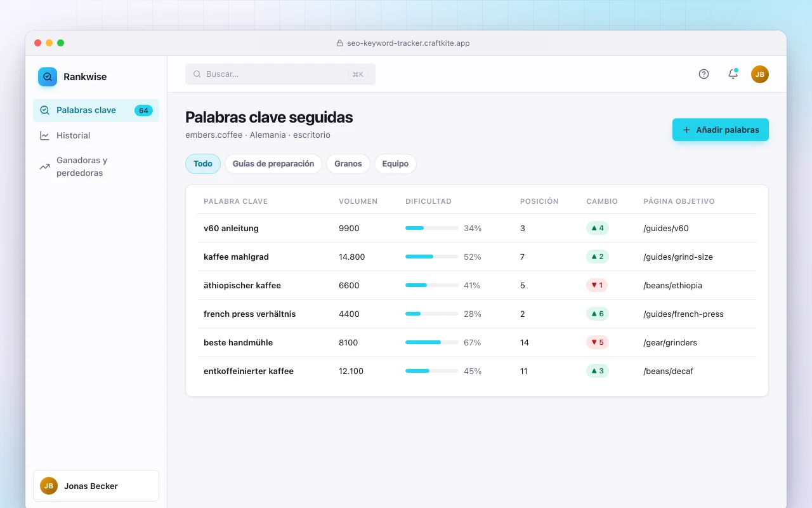This screenshot has height=508, width=812.
Task: Focus the Buscar search field
Action: [x=280, y=74]
